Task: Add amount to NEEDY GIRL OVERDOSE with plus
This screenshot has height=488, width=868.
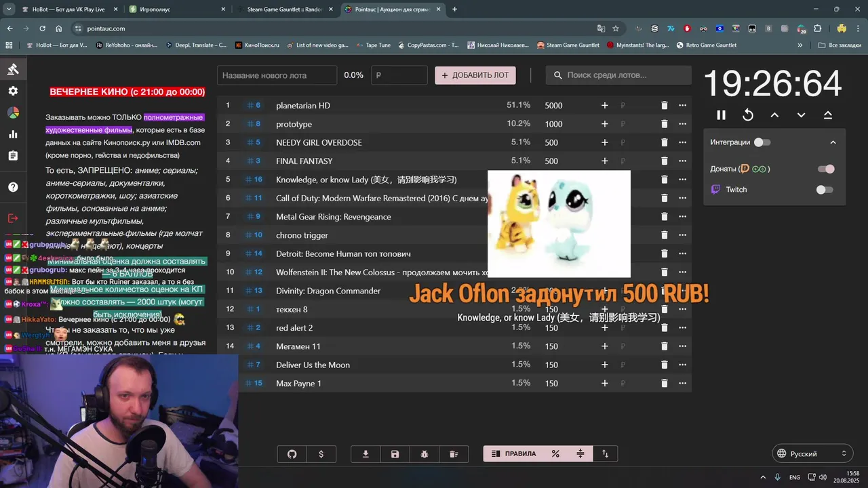Action: [x=605, y=142]
